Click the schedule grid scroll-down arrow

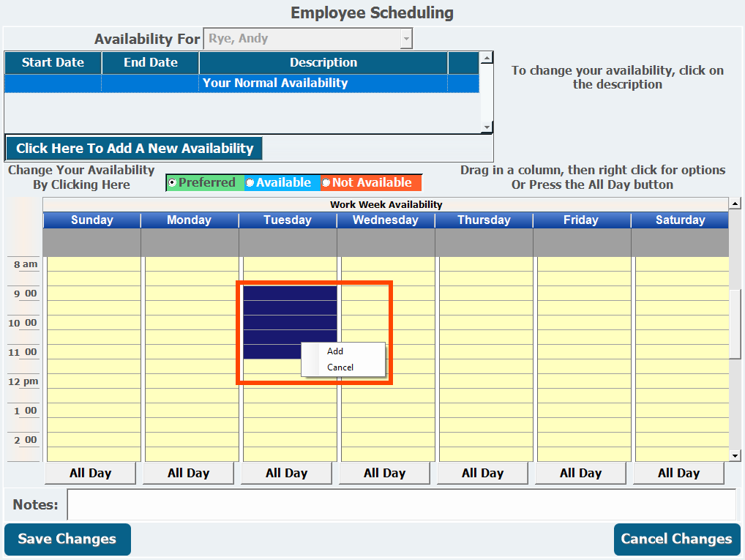pyautogui.click(x=735, y=455)
